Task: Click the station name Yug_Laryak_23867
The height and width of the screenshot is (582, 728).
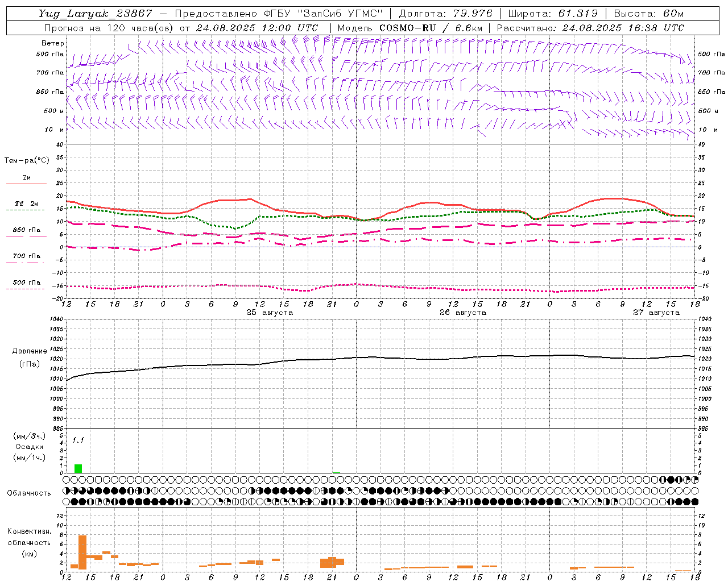Action: pyautogui.click(x=96, y=14)
